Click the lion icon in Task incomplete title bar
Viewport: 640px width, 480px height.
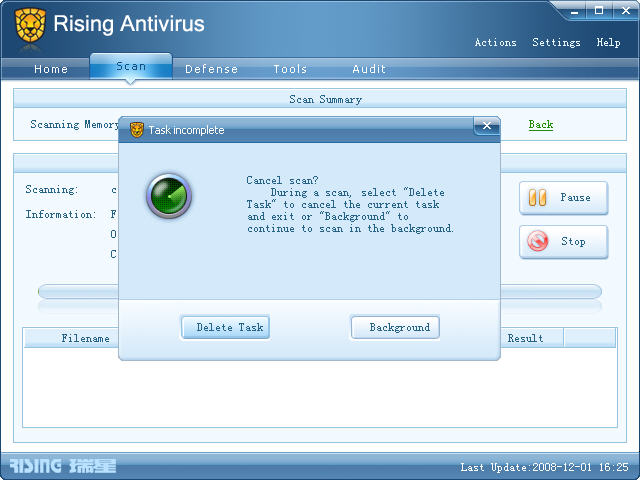pyautogui.click(x=137, y=130)
